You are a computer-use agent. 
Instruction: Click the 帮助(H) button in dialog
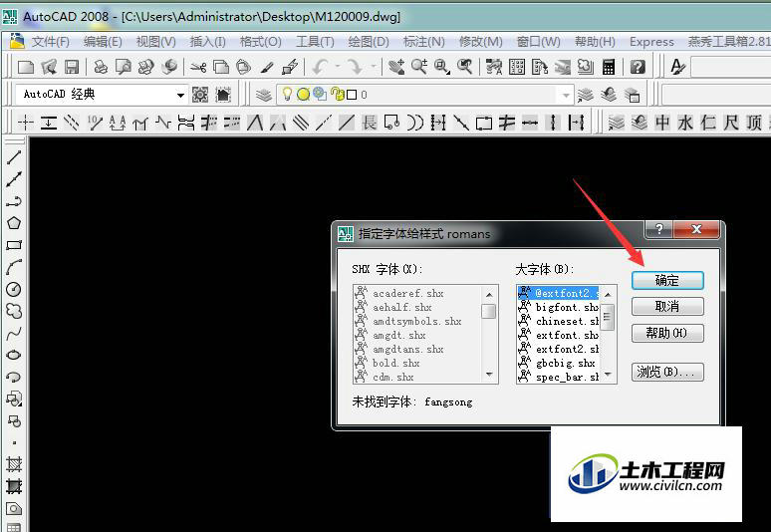click(667, 334)
